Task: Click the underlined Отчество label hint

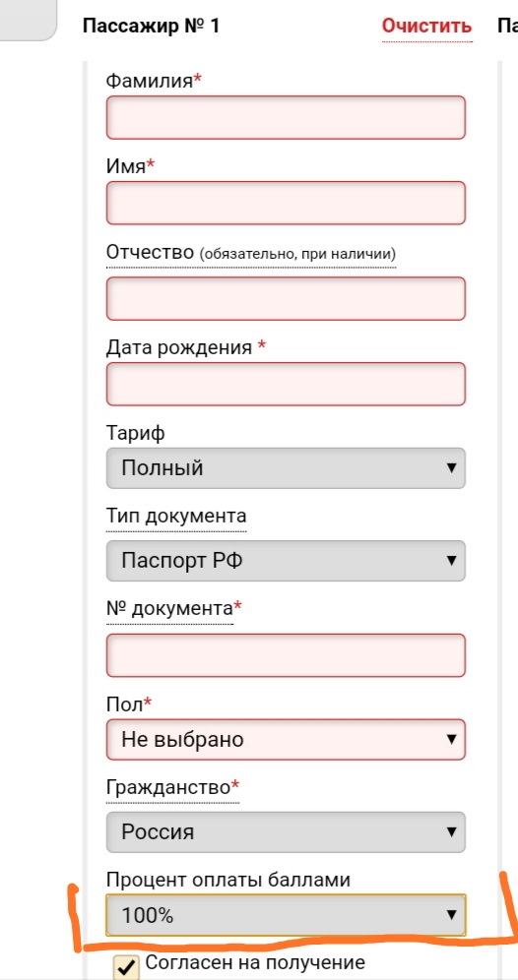Action: point(251,253)
